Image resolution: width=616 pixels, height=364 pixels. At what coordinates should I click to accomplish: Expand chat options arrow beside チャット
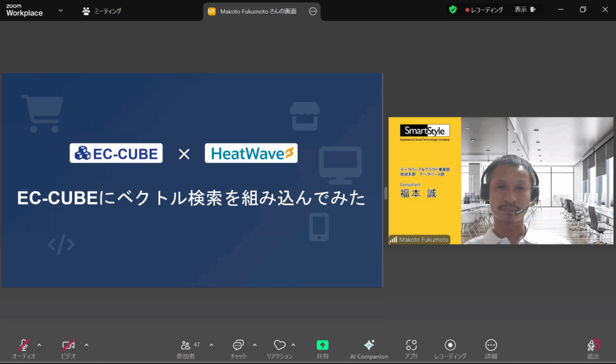click(x=254, y=345)
